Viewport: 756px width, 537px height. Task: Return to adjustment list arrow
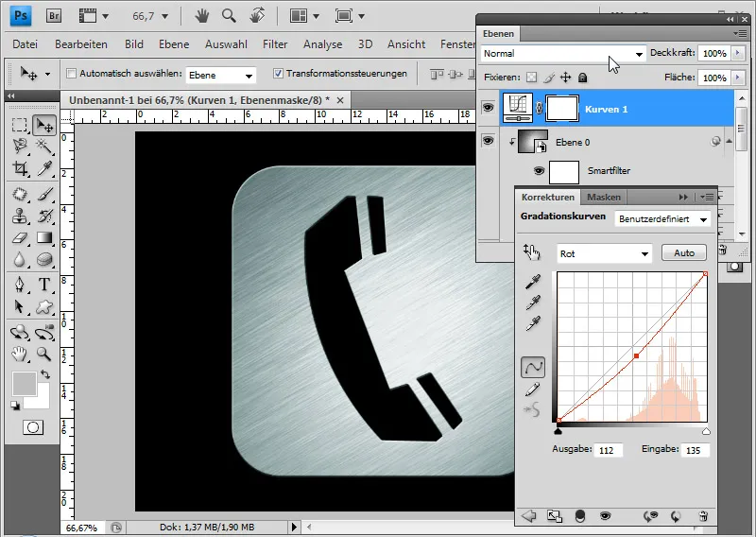click(529, 516)
